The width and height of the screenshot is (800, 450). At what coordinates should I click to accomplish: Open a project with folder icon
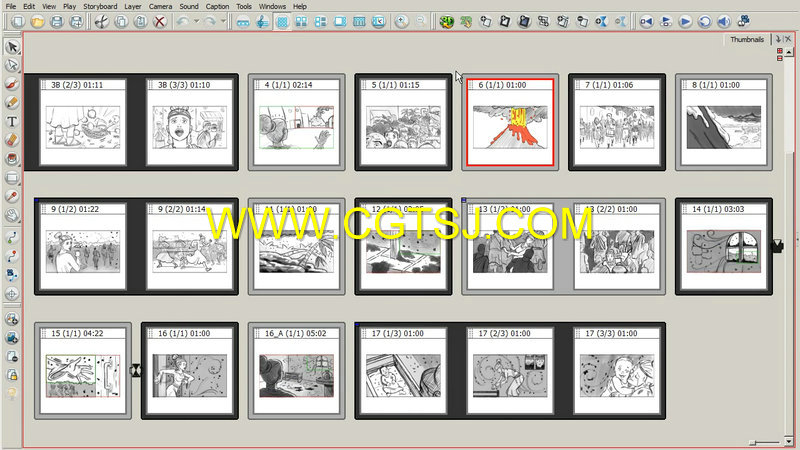coord(37,21)
